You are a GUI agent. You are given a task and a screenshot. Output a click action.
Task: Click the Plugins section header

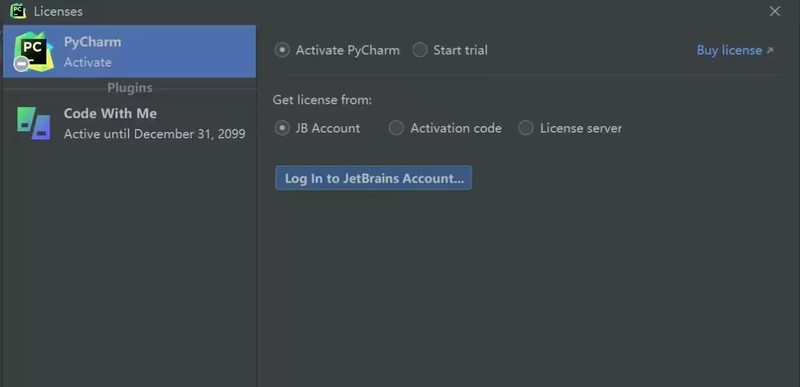130,88
